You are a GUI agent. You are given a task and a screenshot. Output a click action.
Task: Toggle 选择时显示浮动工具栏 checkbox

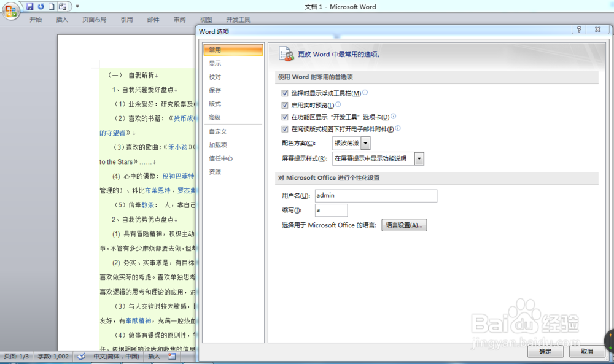coord(285,93)
